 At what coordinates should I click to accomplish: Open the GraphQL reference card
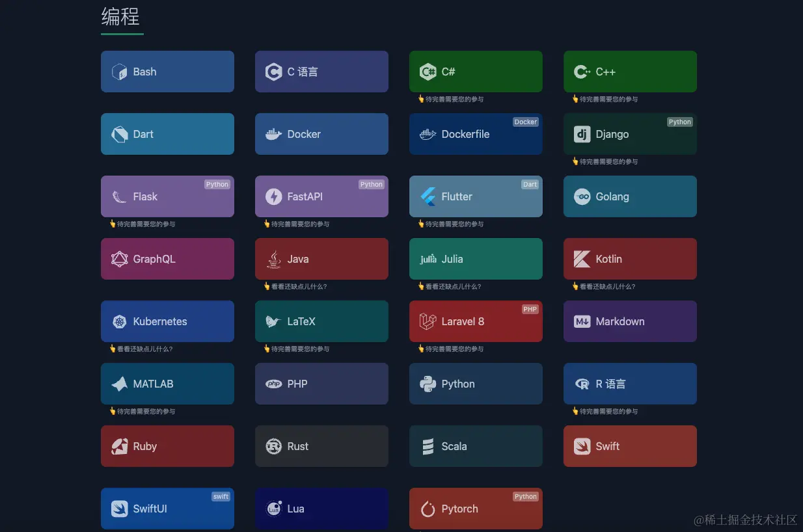point(167,259)
